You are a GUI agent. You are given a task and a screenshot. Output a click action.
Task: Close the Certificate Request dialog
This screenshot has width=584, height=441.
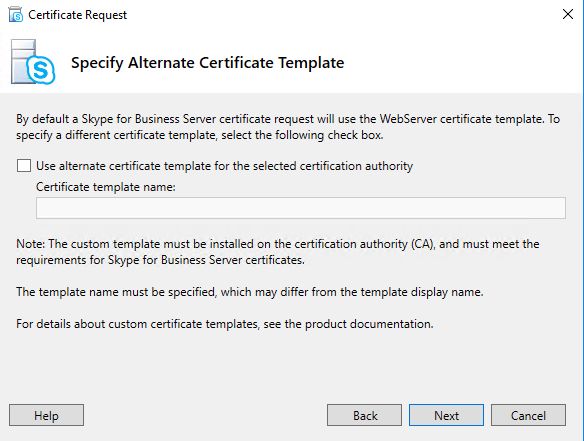pyautogui.click(x=568, y=15)
